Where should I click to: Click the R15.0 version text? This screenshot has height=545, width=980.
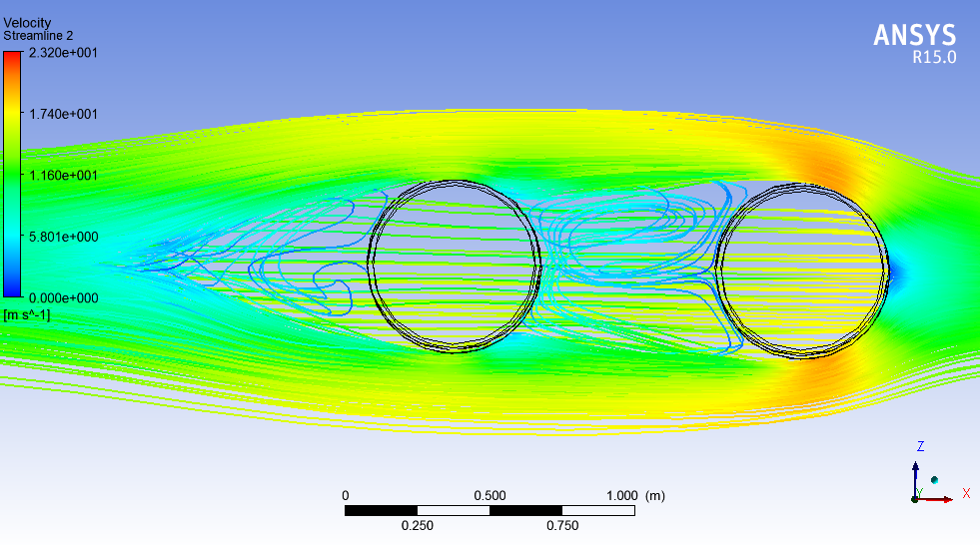click(934, 57)
